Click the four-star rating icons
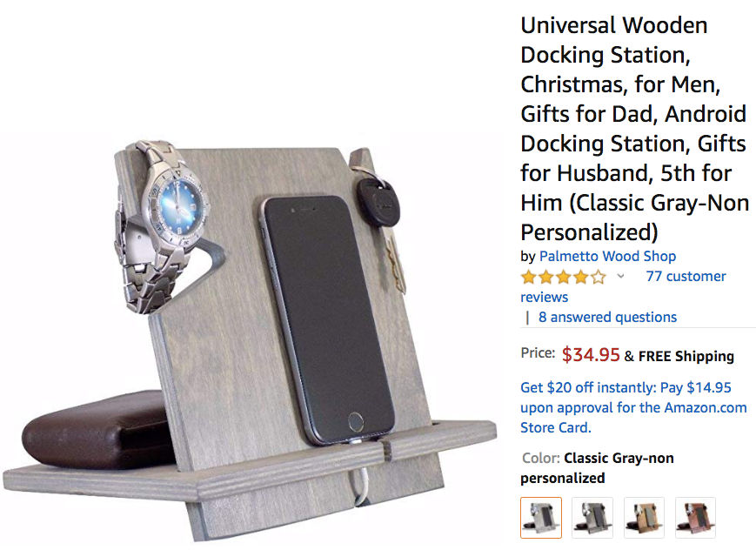 (563, 277)
